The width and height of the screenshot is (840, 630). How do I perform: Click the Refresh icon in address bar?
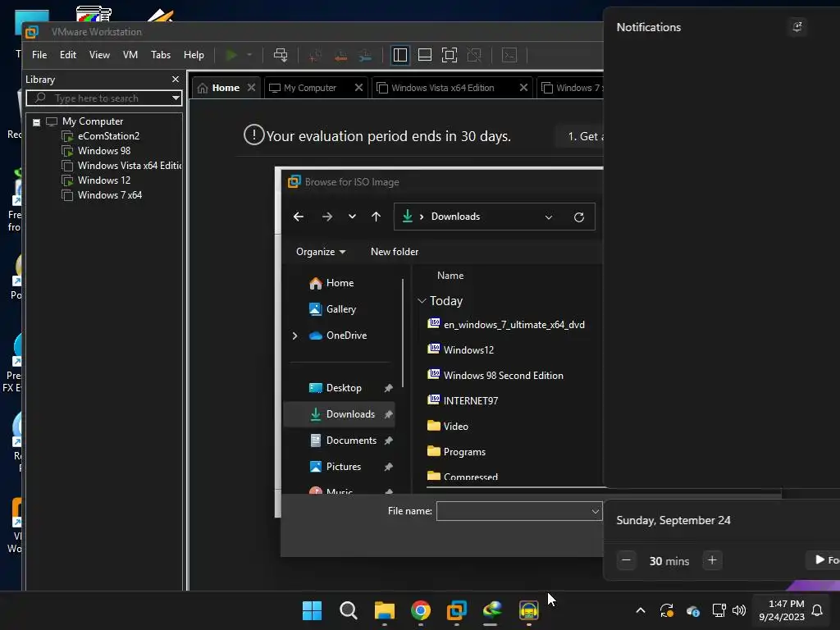(579, 217)
